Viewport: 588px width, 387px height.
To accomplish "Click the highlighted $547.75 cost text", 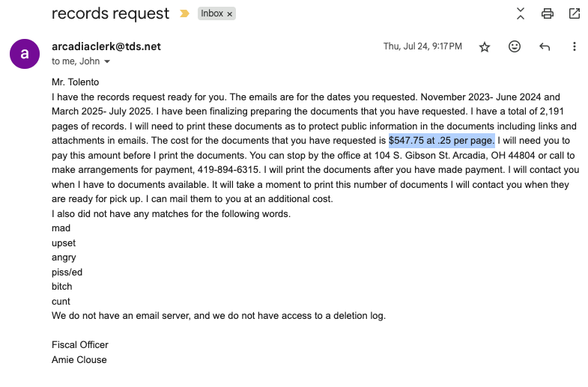I will [x=441, y=141].
